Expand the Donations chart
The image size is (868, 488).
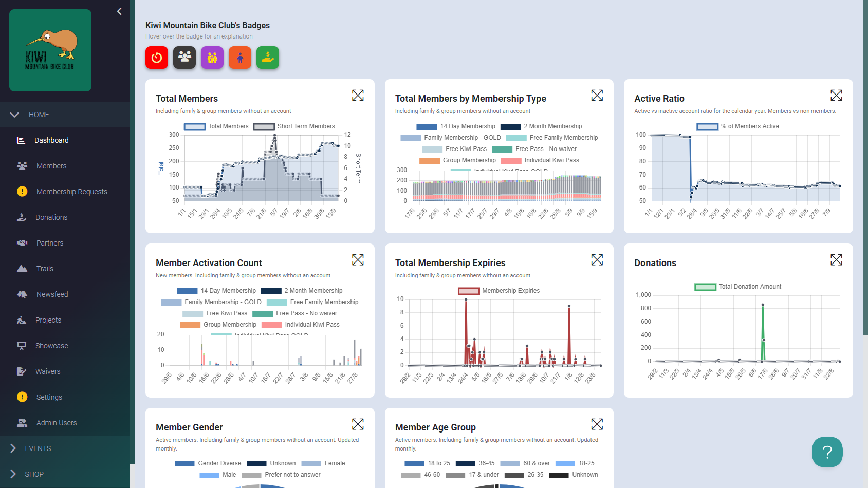(x=836, y=260)
